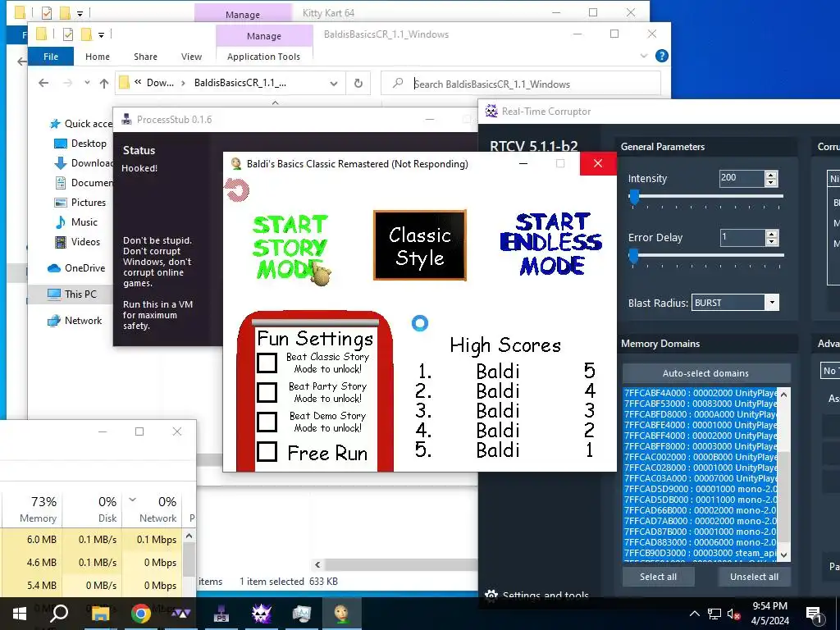Increase Error Delay with the up spinner

tap(771, 234)
